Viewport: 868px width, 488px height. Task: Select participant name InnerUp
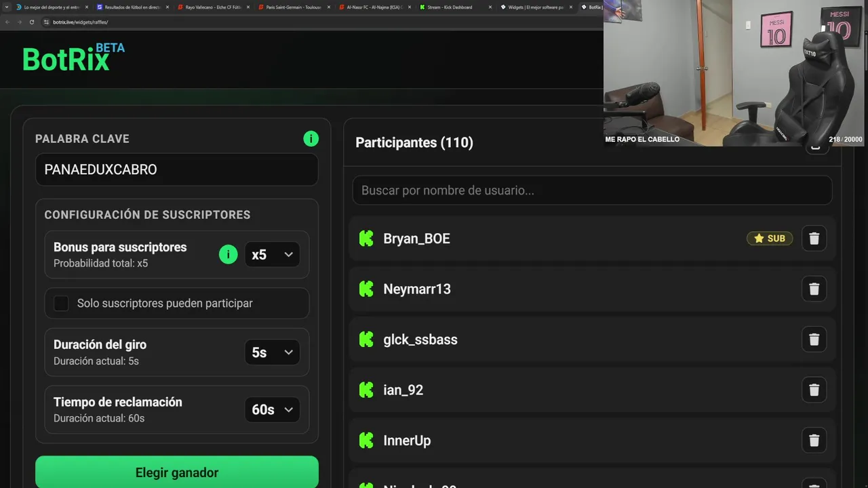pyautogui.click(x=407, y=441)
